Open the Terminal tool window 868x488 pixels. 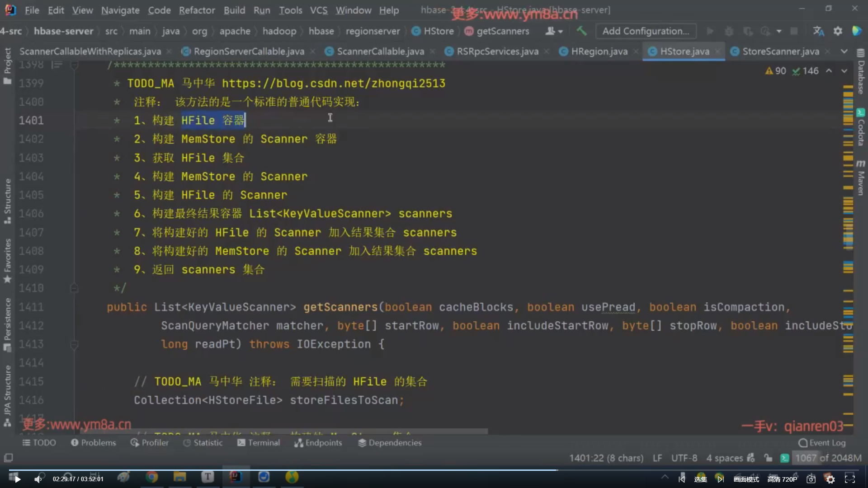point(259,443)
